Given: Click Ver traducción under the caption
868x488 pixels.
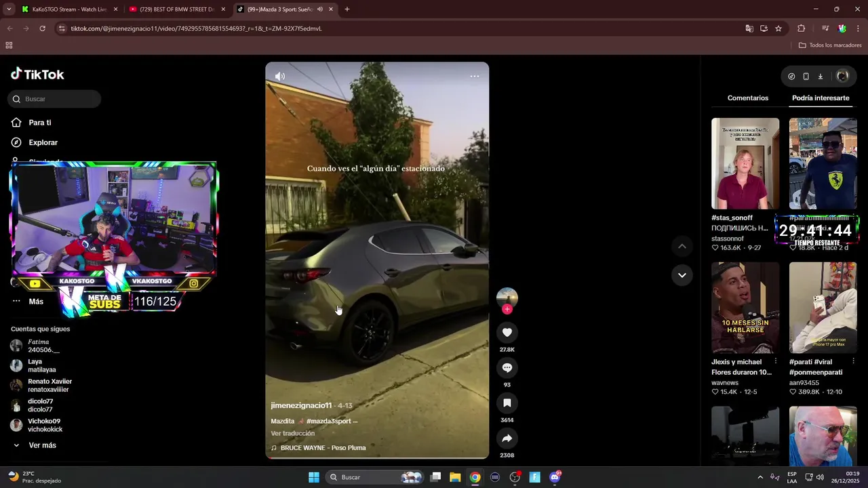Looking at the screenshot, I should point(292,433).
